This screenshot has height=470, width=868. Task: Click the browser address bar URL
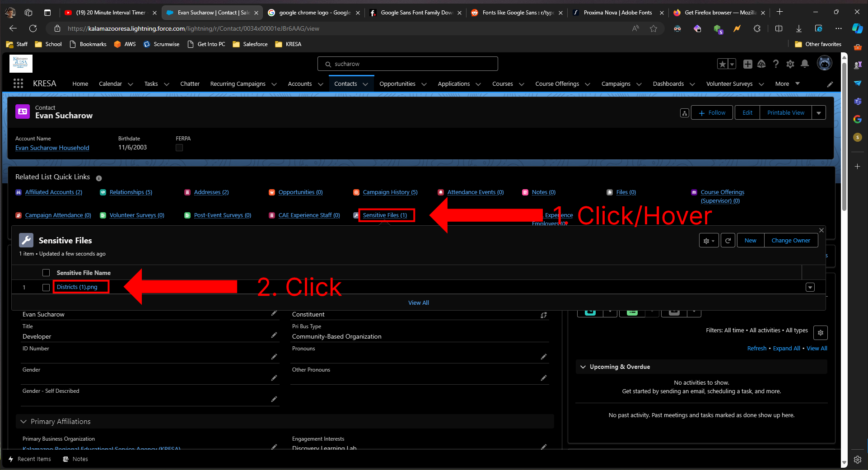[193, 28]
